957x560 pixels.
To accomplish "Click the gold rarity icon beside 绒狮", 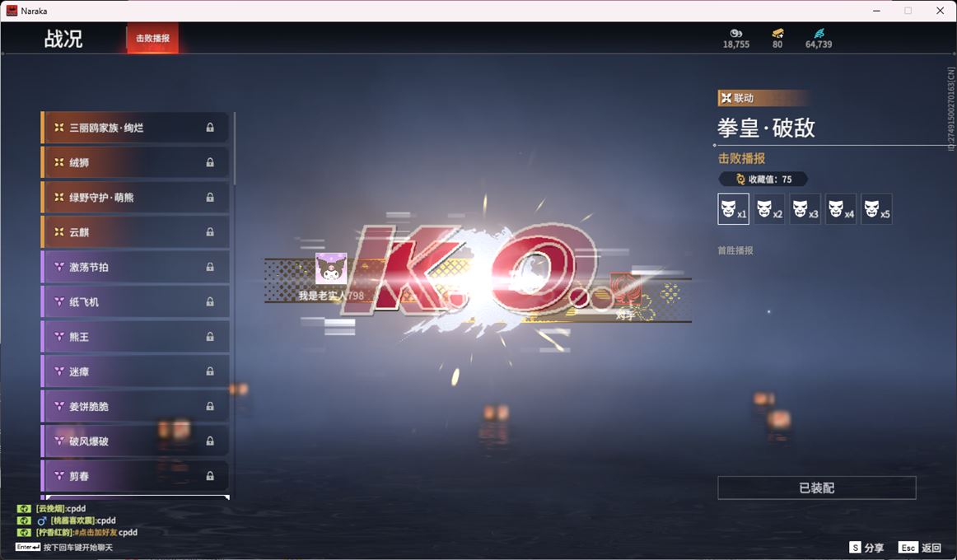I will (59, 162).
